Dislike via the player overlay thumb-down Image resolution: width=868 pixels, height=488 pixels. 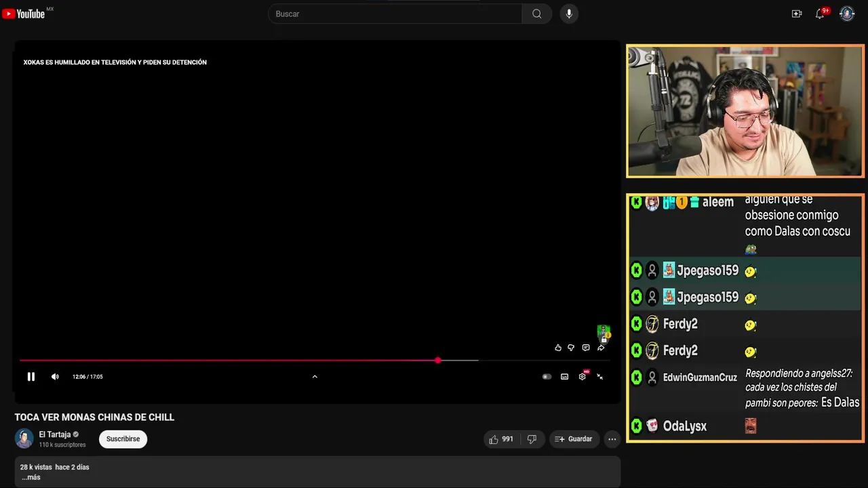click(x=571, y=348)
